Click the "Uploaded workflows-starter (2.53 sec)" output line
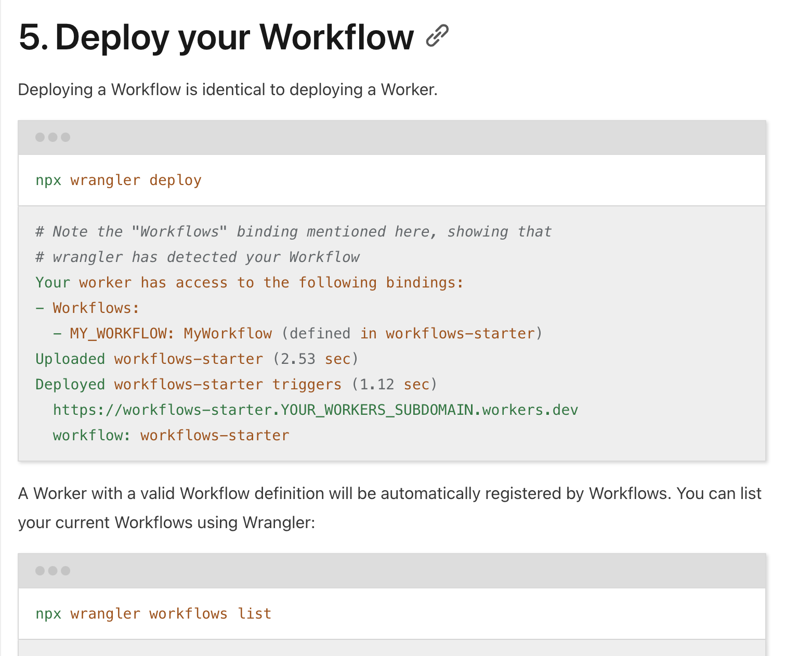The width and height of the screenshot is (812, 656). (x=197, y=359)
